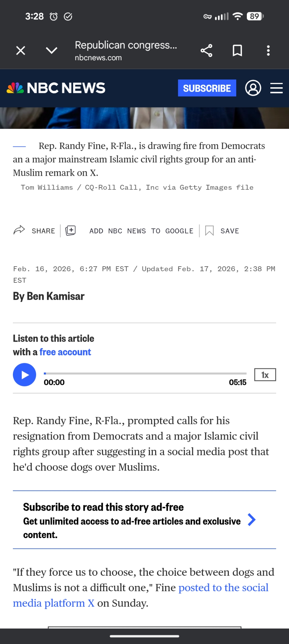
Task: Open the account profile icon
Action: [x=253, y=88]
